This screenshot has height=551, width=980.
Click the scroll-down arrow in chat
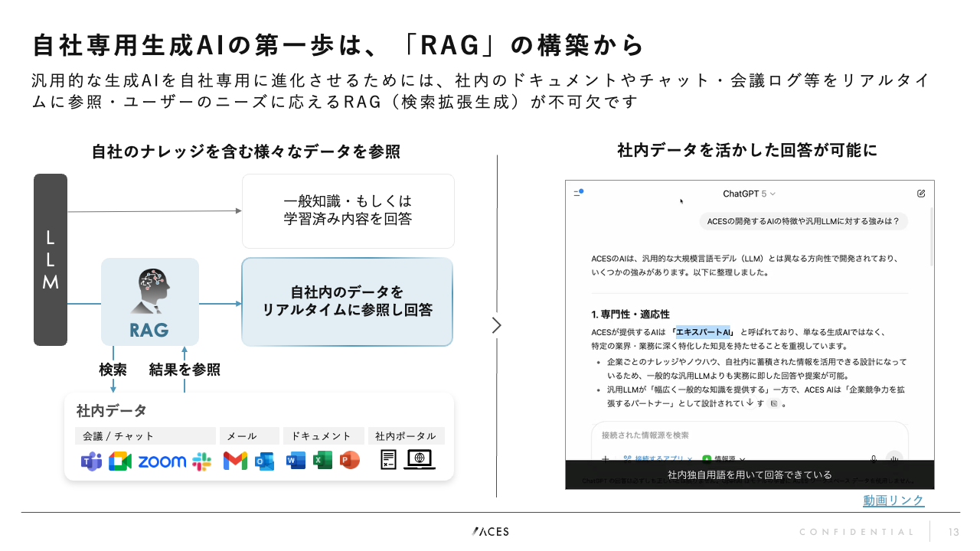pyautogui.click(x=751, y=403)
